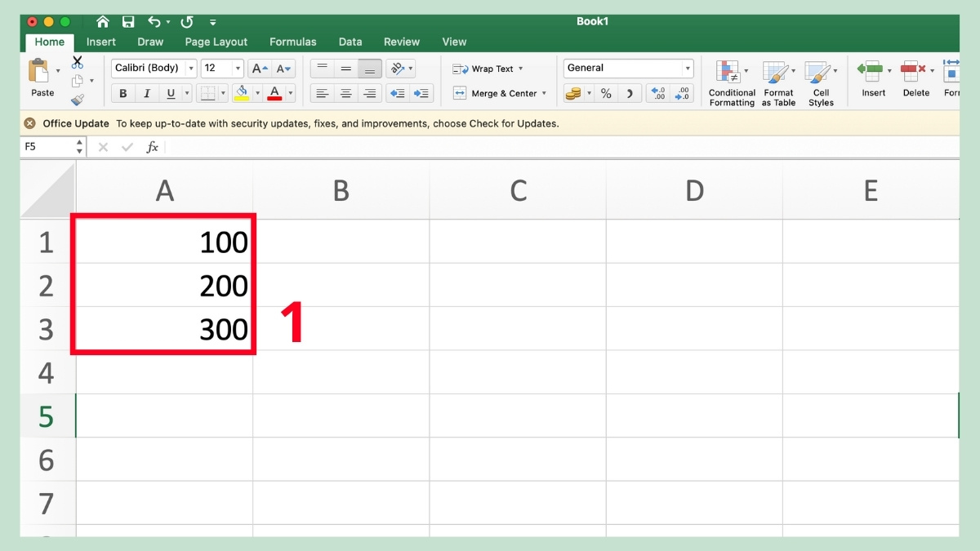The image size is (980, 551).
Task: Apply italic formatting
Action: pyautogui.click(x=146, y=93)
